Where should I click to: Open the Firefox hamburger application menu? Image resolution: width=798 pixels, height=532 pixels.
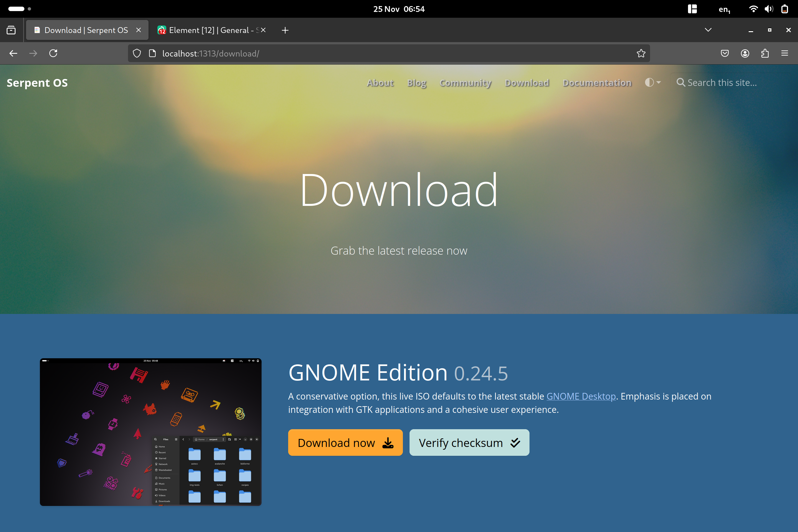784,53
